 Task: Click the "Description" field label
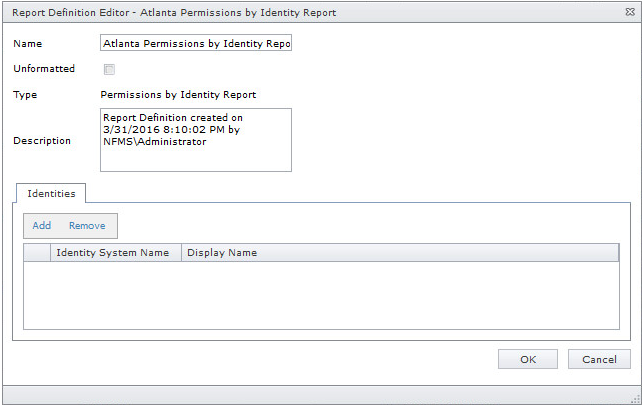click(42, 141)
